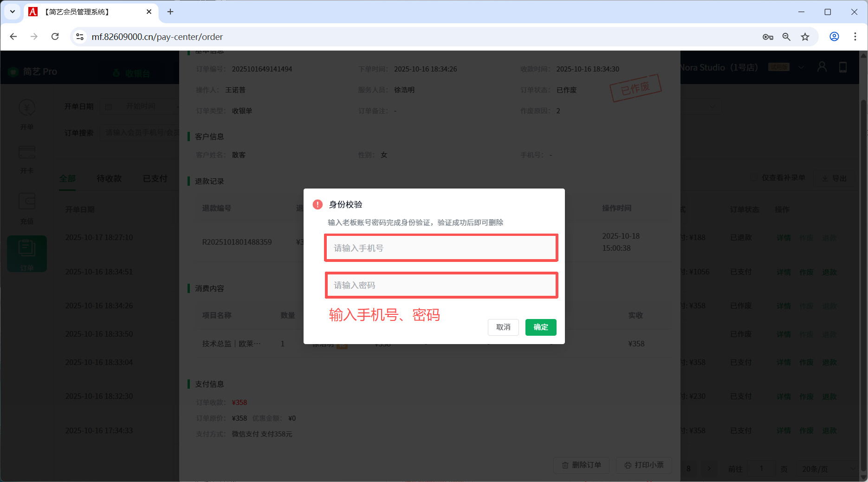Select the 订单 orders sidebar icon
This screenshot has width=868, height=482.
tap(27, 254)
